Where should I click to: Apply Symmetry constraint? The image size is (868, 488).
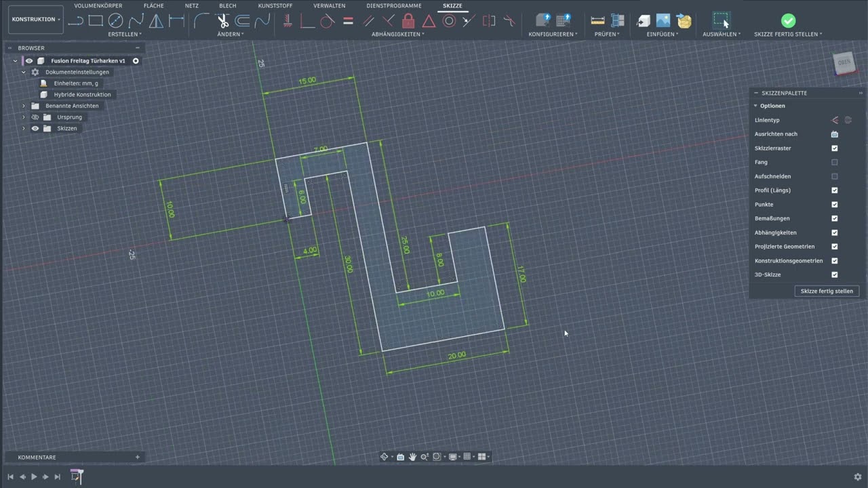pyautogui.click(x=489, y=21)
